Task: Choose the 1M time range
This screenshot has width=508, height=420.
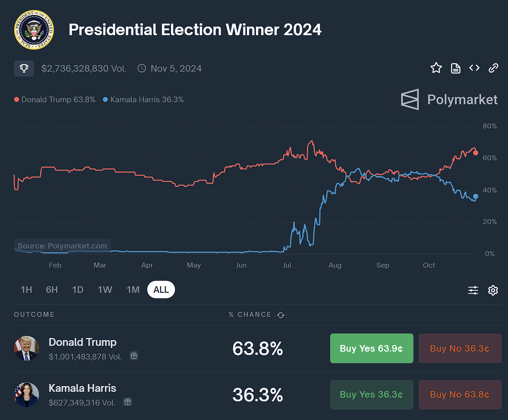Action: [133, 290]
